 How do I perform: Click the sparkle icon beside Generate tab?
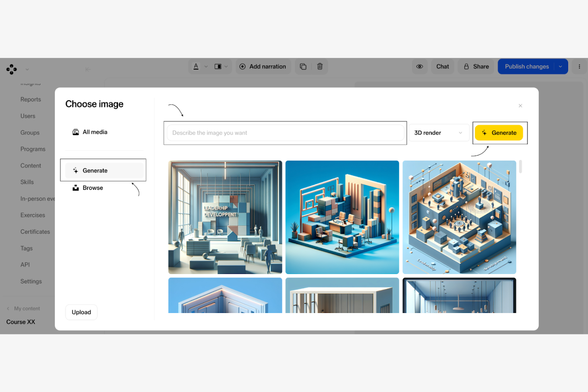coord(75,171)
